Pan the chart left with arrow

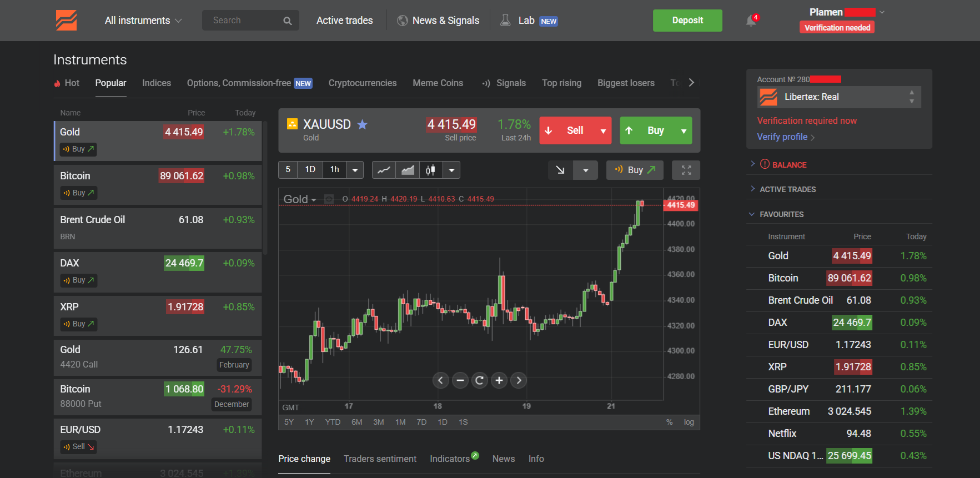click(440, 380)
